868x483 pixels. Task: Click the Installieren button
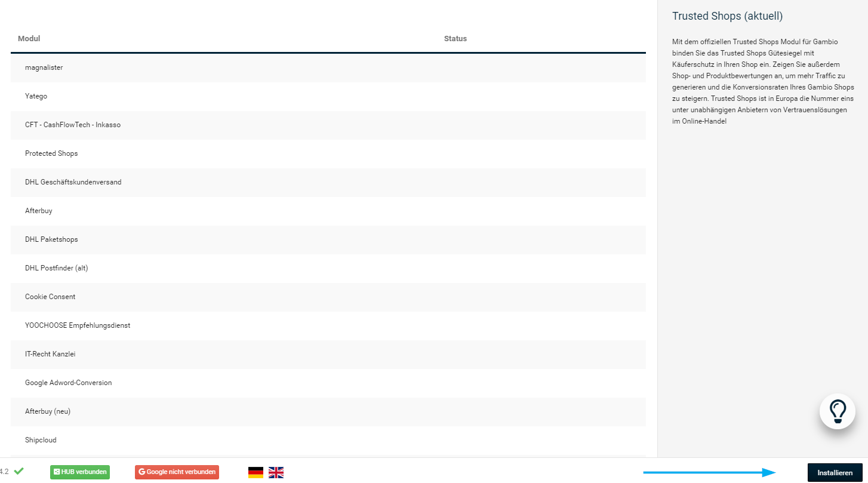point(835,472)
